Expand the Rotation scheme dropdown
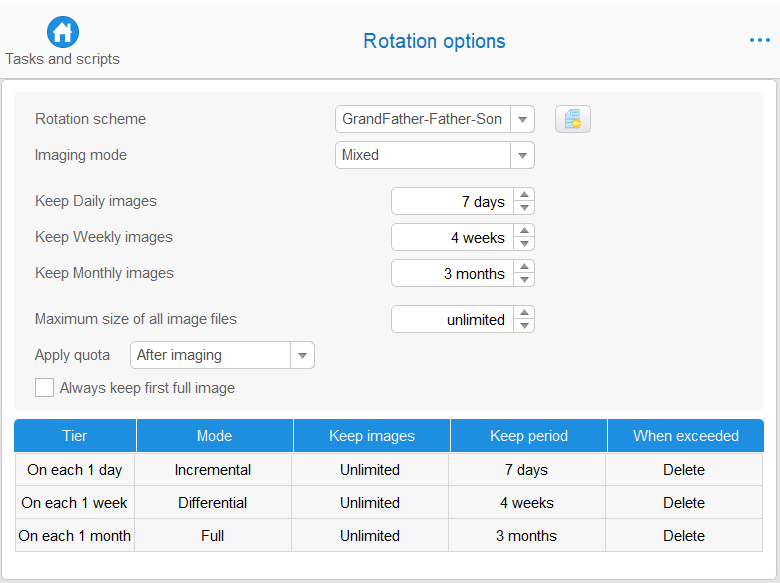 click(x=522, y=119)
